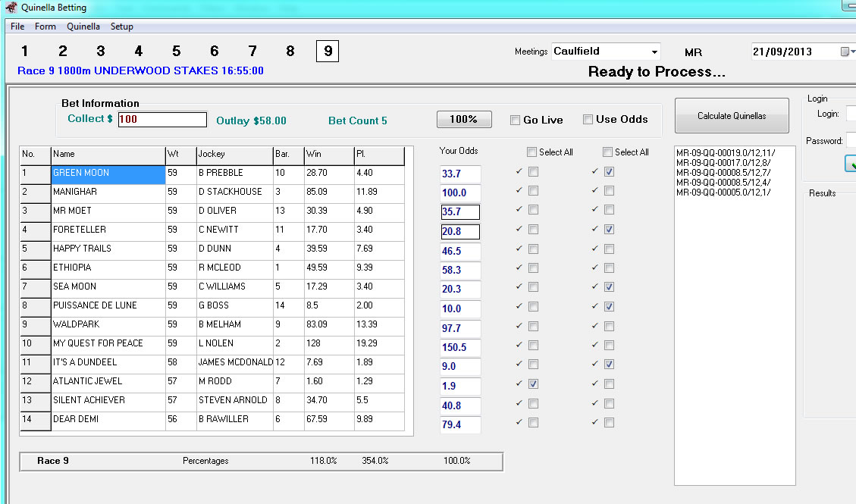Image resolution: width=856 pixels, height=504 pixels.
Task: Click race number 5 in the race selector
Action: tap(176, 52)
